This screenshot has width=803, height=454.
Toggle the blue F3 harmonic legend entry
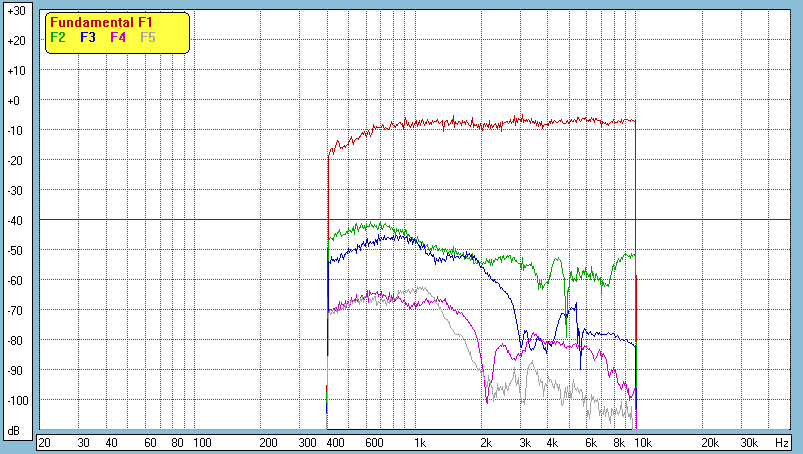click(x=88, y=38)
